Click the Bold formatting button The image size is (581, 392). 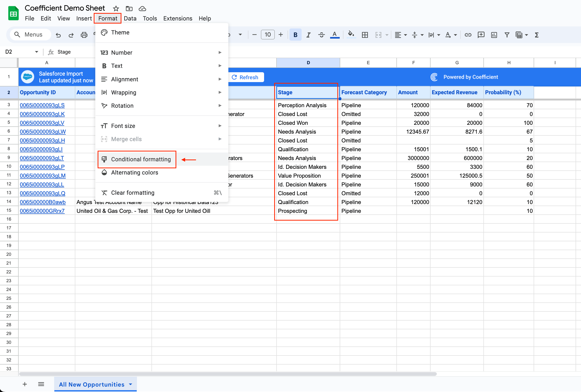[x=295, y=35]
